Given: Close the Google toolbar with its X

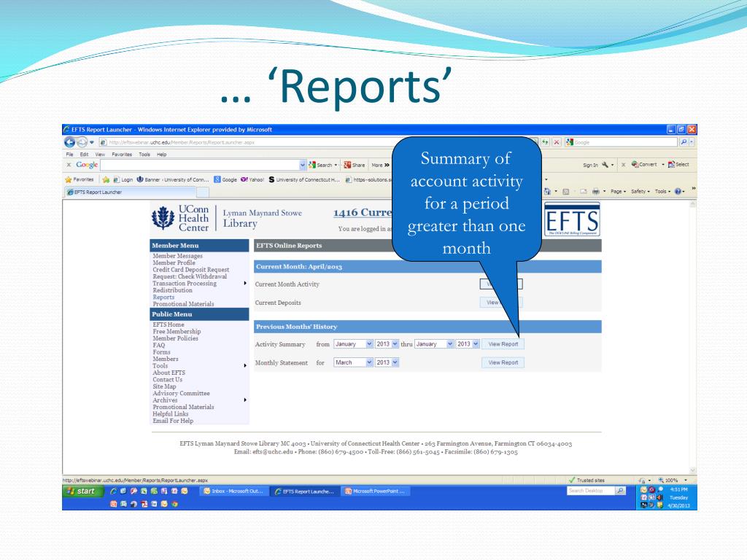Looking at the screenshot, I should point(69,165).
